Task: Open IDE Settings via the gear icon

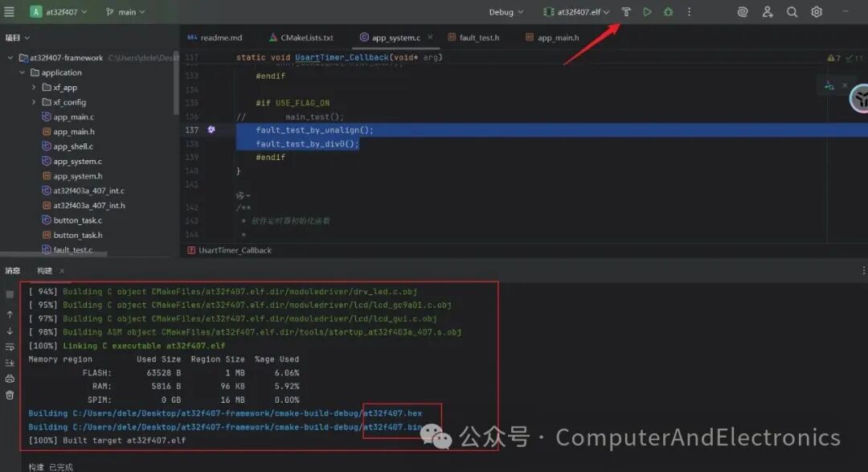Action: 815,12
